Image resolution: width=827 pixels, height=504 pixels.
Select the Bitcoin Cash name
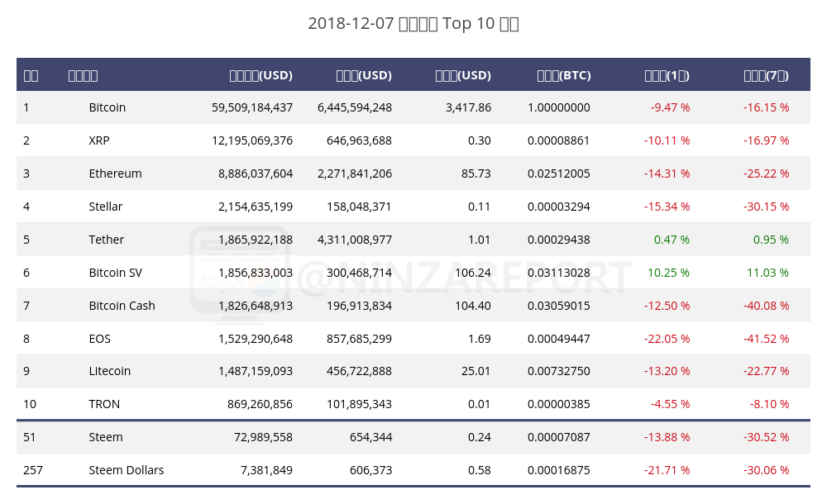point(122,306)
